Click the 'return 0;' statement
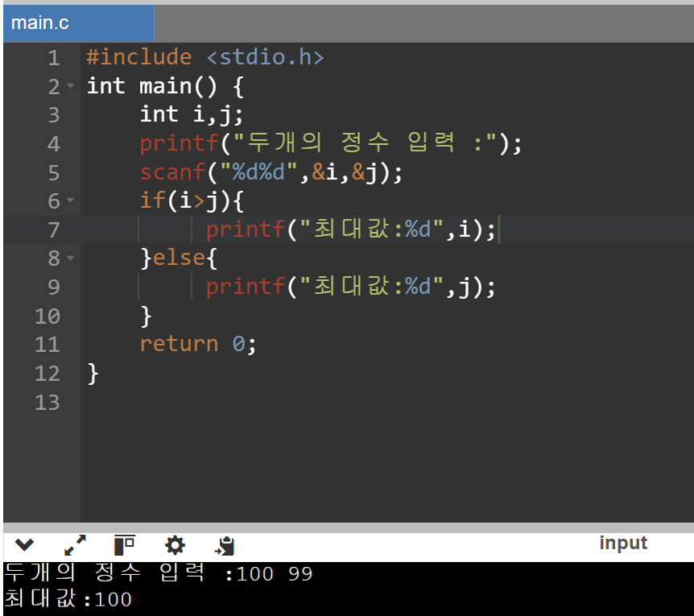The height and width of the screenshot is (616, 694). (x=198, y=344)
